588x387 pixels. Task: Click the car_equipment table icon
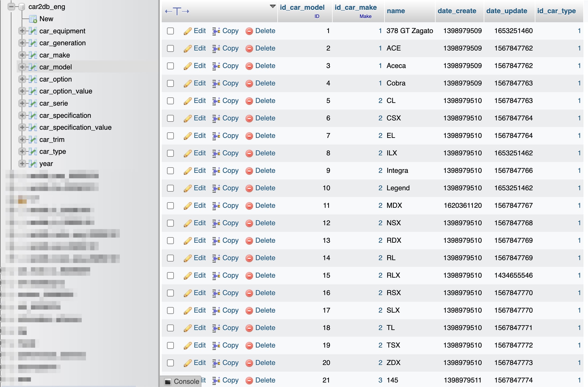pos(33,31)
